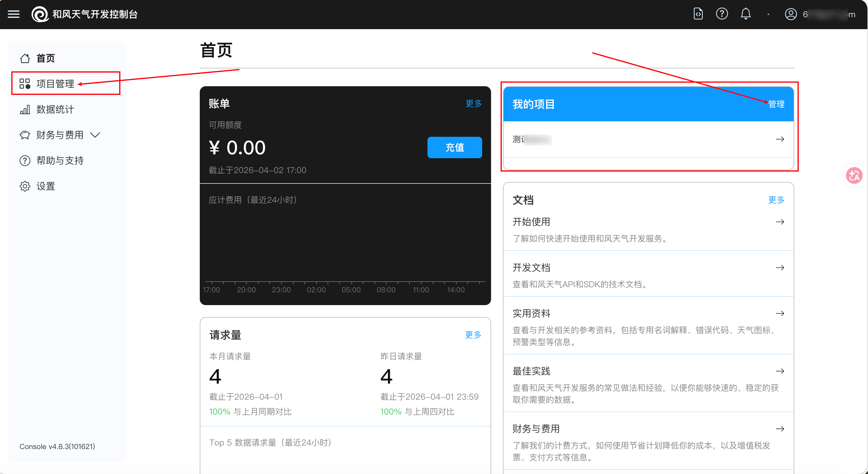868x474 pixels.
Task: Click the 我的项目 card title
Action: click(x=533, y=104)
